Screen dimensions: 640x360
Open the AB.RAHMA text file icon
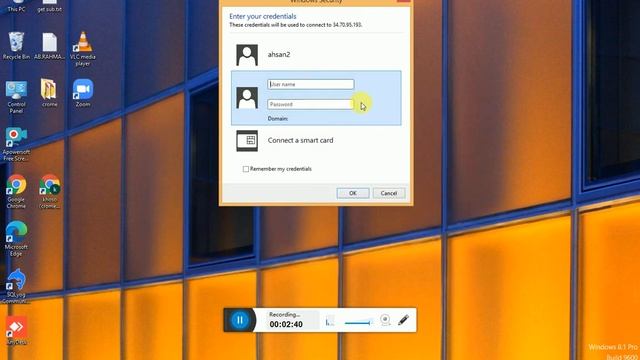click(49, 46)
